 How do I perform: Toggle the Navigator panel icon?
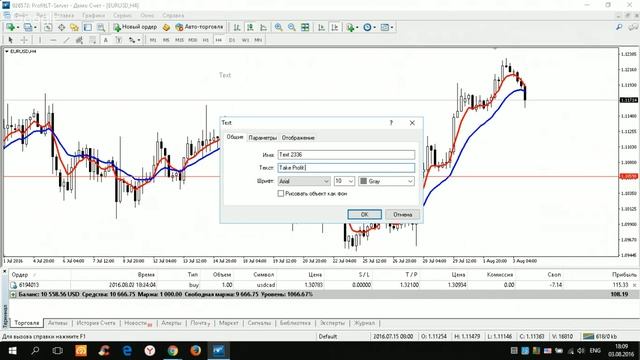tap(74, 27)
